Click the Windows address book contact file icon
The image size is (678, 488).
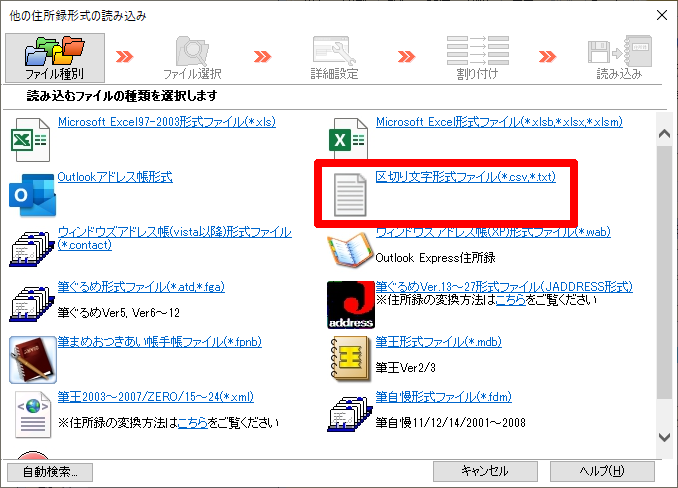32,249
